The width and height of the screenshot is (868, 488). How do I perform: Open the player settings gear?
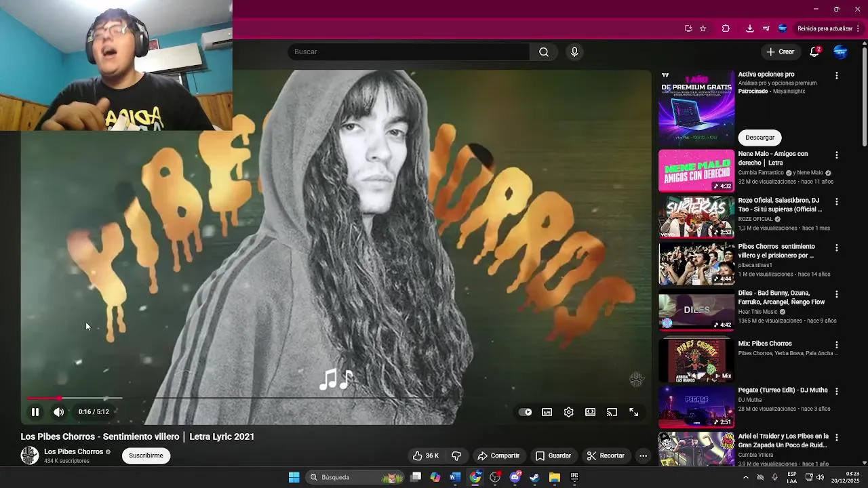pos(569,412)
